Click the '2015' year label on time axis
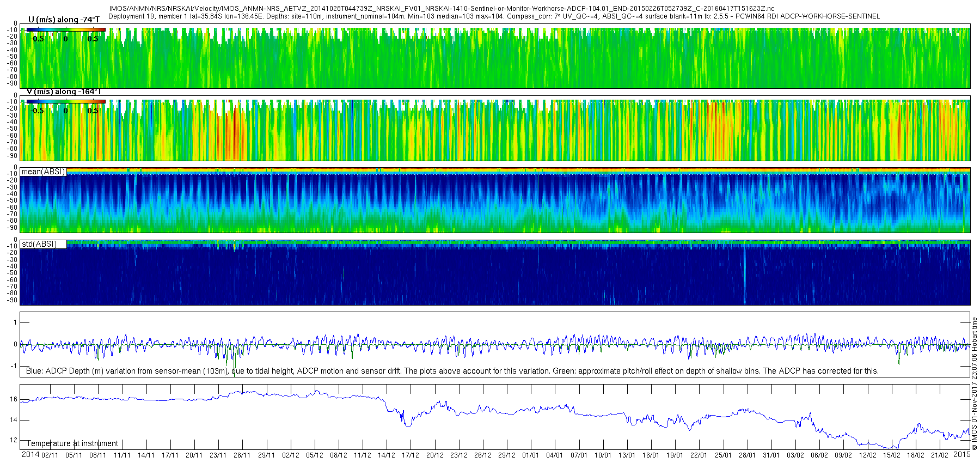The image size is (980, 463). 962,455
